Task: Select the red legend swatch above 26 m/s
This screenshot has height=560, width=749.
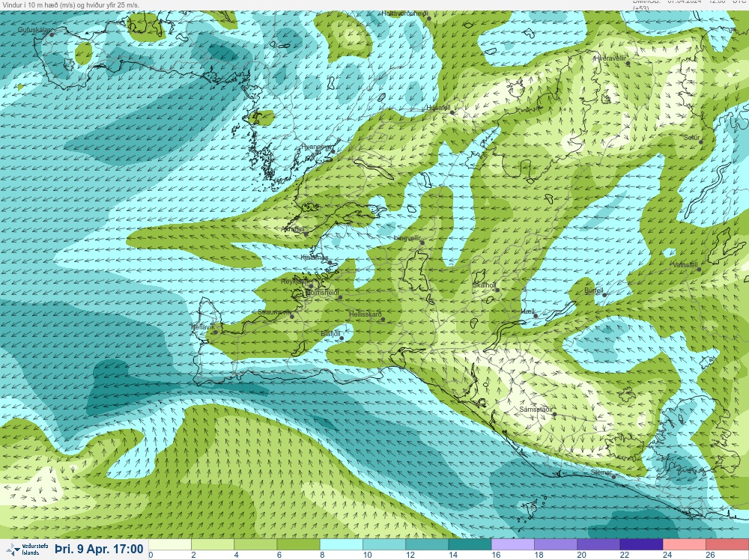Action: pyautogui.click(x=727, y=545)
